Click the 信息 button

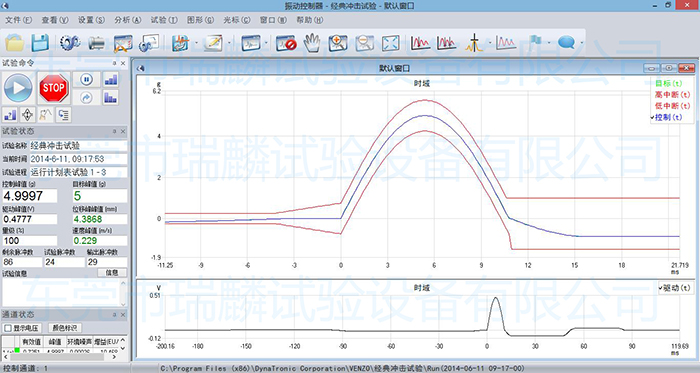pos(112,273)
